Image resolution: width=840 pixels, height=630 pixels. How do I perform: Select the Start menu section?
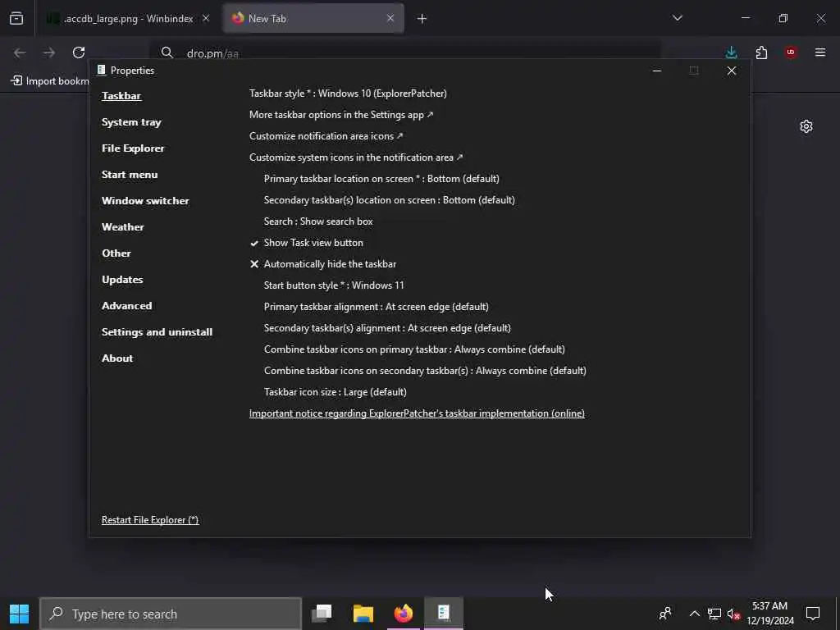[130, 175]
